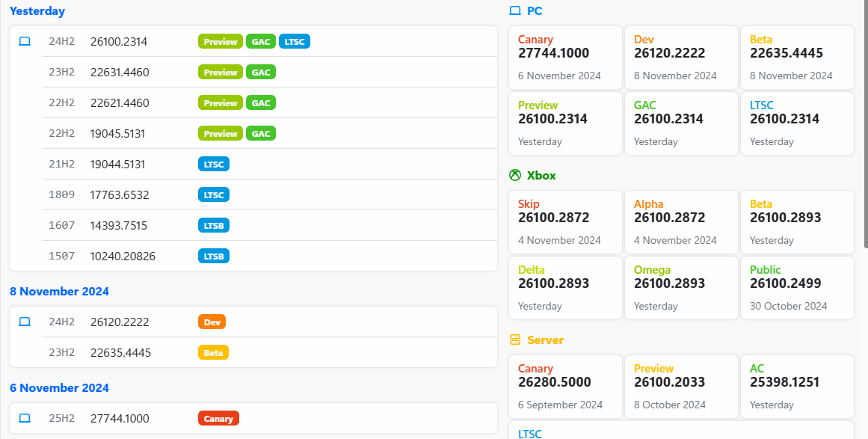Screen dimensions: 868x439
Task: Select LTSC badge on the 26100.2314 row
Action: 295,42
